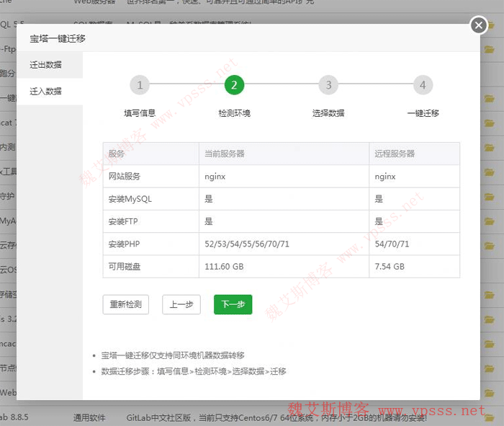
Task: Go back with 上一步 button
Action: 181,304
